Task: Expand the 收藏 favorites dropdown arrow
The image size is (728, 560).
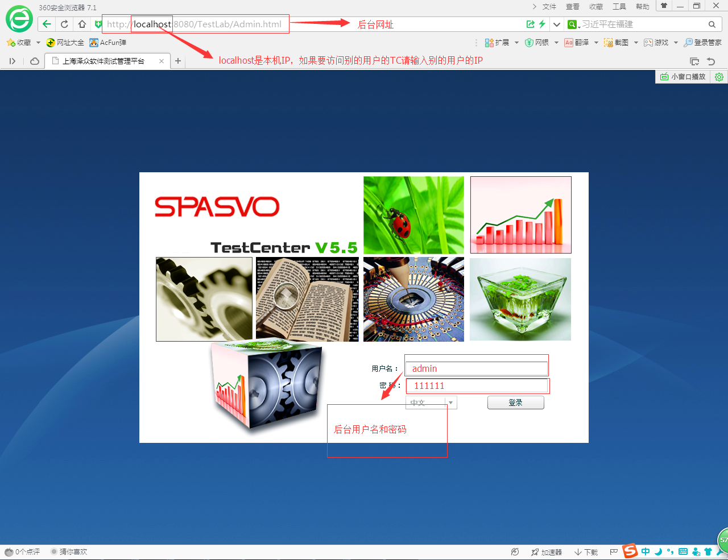Action: (x=38, y=43)
